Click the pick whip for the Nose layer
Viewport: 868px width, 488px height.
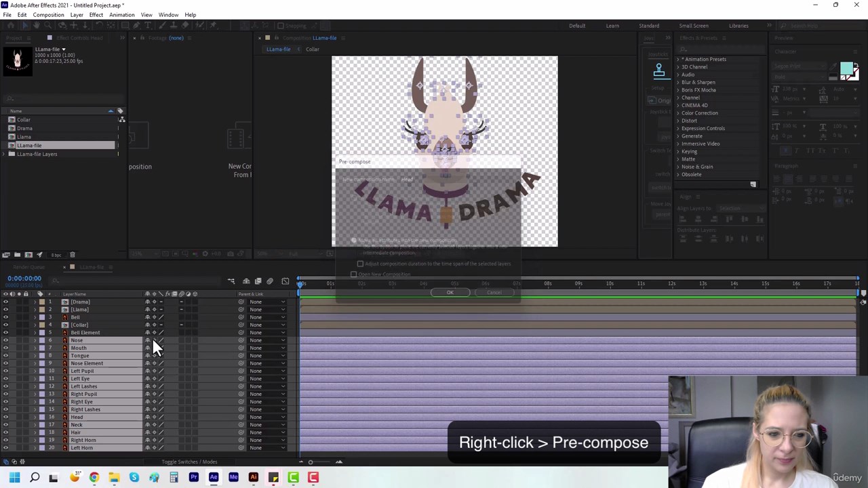pos(241,340)
